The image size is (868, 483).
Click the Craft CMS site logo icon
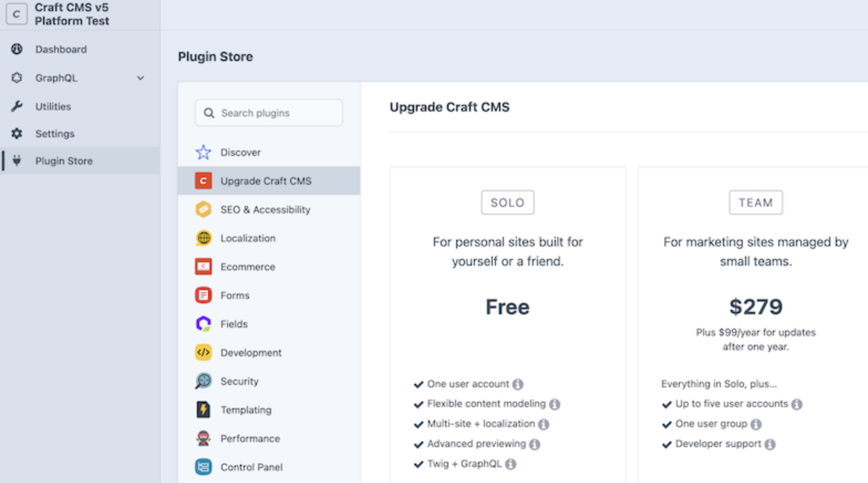tap(16, 14)
